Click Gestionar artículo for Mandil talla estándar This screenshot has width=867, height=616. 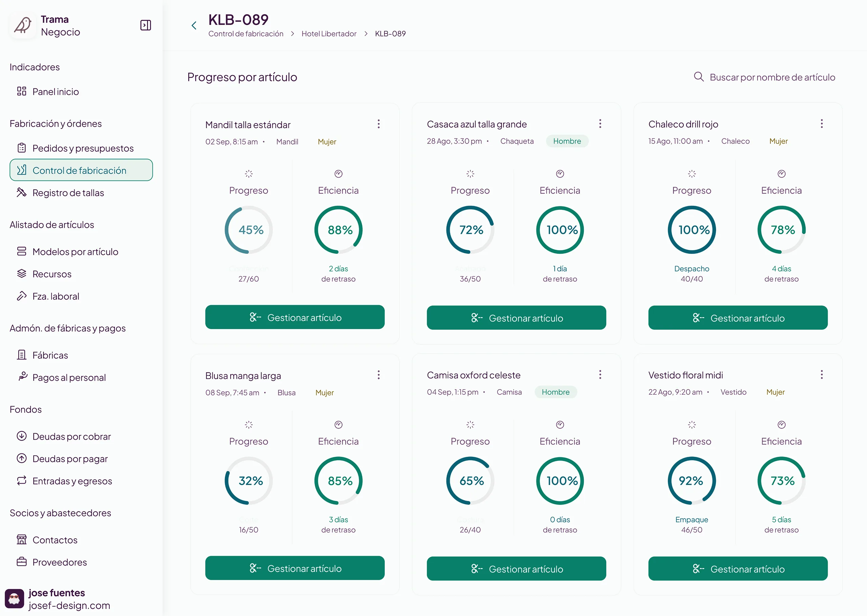pyautogui.click(x=295, y=317)
